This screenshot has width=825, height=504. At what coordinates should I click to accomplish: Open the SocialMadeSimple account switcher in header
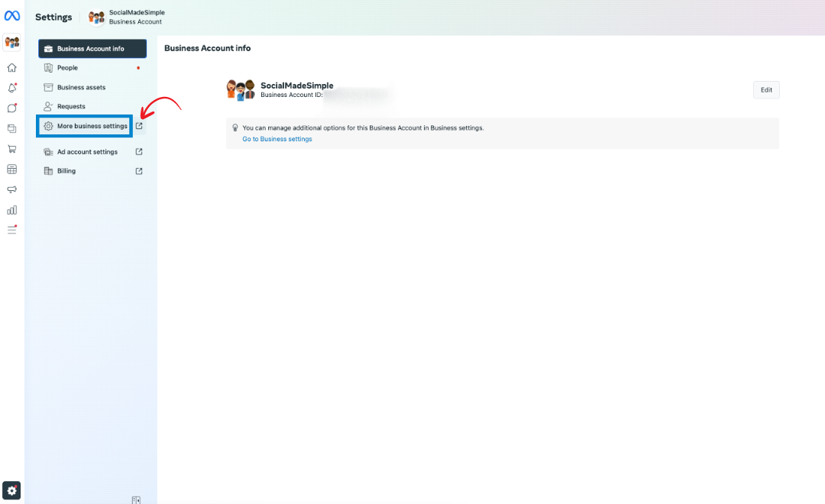(126, 17)
